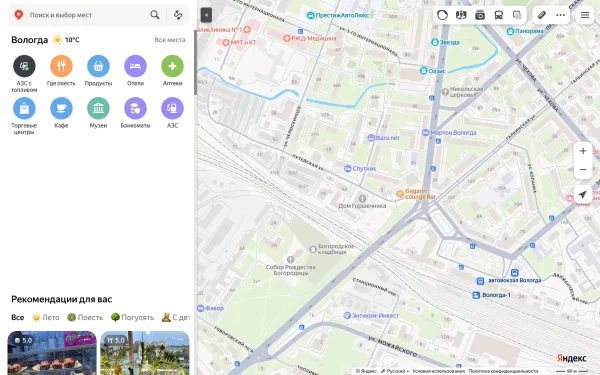Open the route planner icon
This screenshot has width=600, height=375.
[178, 15]
